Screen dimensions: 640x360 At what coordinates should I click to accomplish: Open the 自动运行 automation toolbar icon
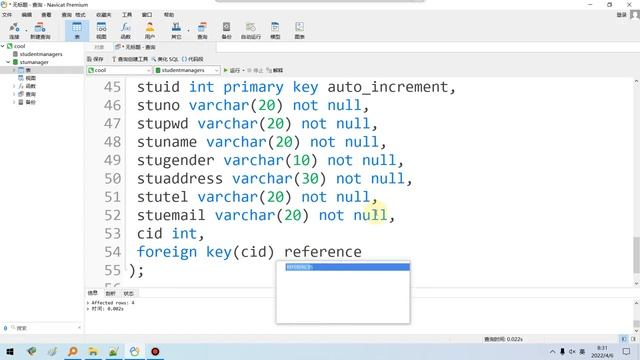coord(251,31)
